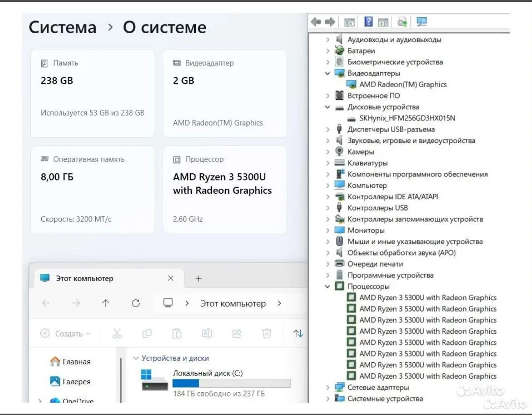The width and height of the screenshot is (532, 415).
Task: Go forward in Explorer navigation
Action: (x=76, y=303)
